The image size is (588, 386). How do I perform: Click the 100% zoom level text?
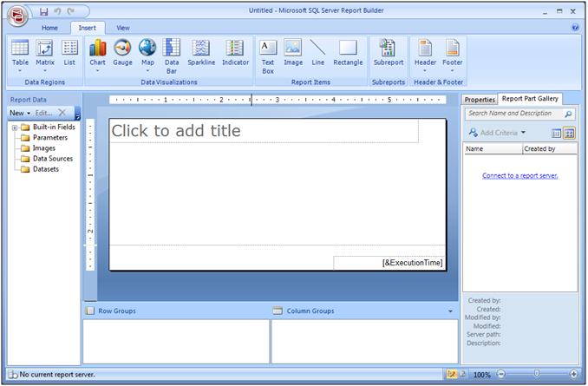[481, 375]
